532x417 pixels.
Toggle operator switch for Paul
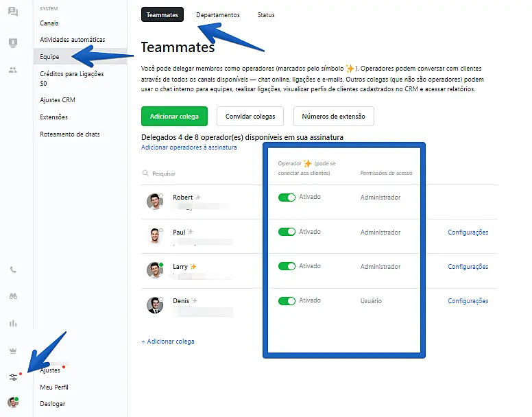(x=287, y=232)
